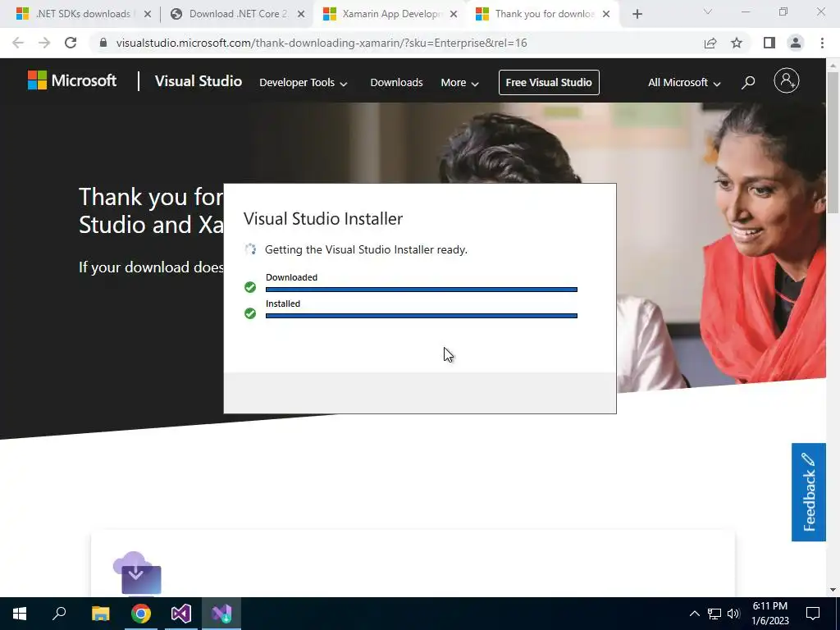This screenshot has width=840, height=630.
Task: Open Visual Studio from the taskbar
Action: coord(181,614)
